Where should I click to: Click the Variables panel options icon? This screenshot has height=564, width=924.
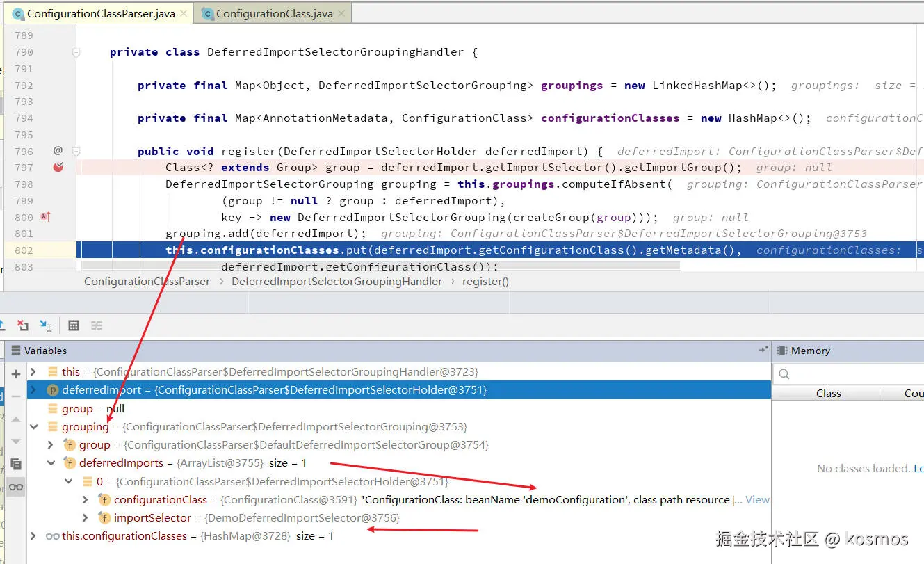(763, 351)
